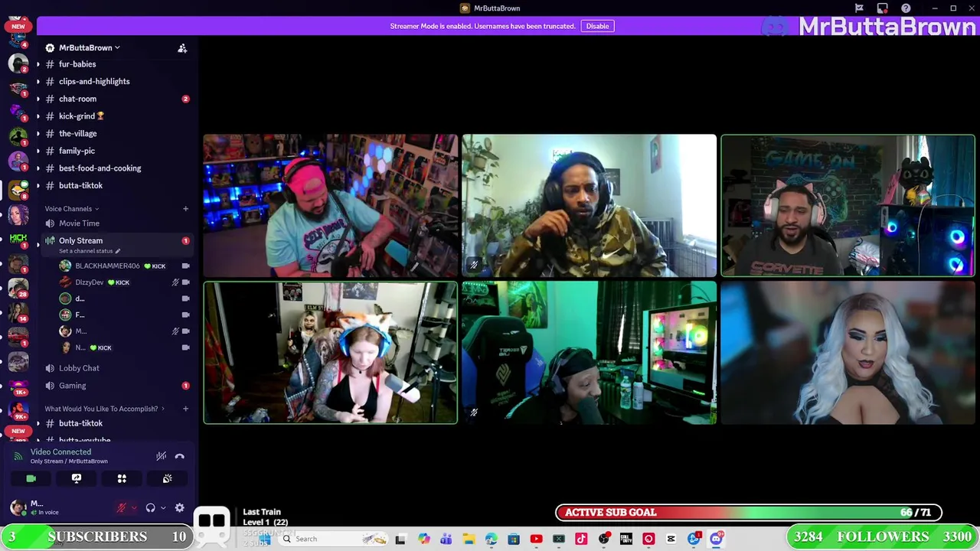Collapse the Voice Channels category
Viewport: 980px width, 551px height.
coord(71,208)
